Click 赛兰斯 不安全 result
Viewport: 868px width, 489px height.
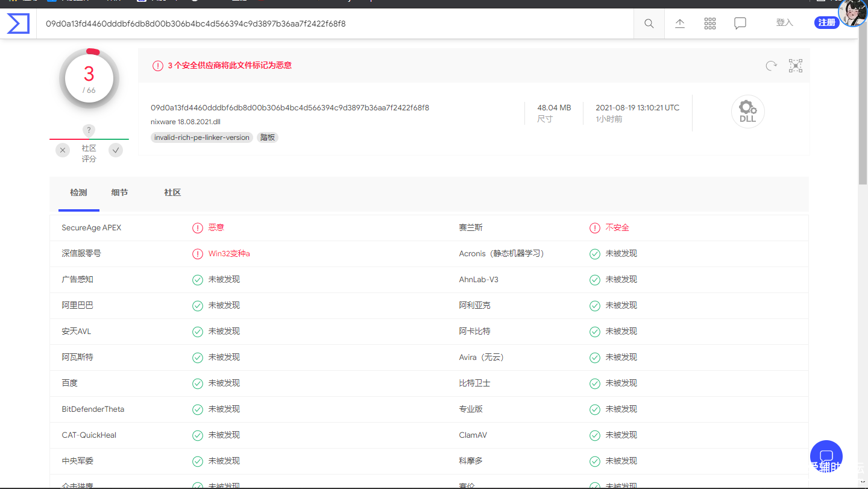pyautogui.click(x=617, y=228)
